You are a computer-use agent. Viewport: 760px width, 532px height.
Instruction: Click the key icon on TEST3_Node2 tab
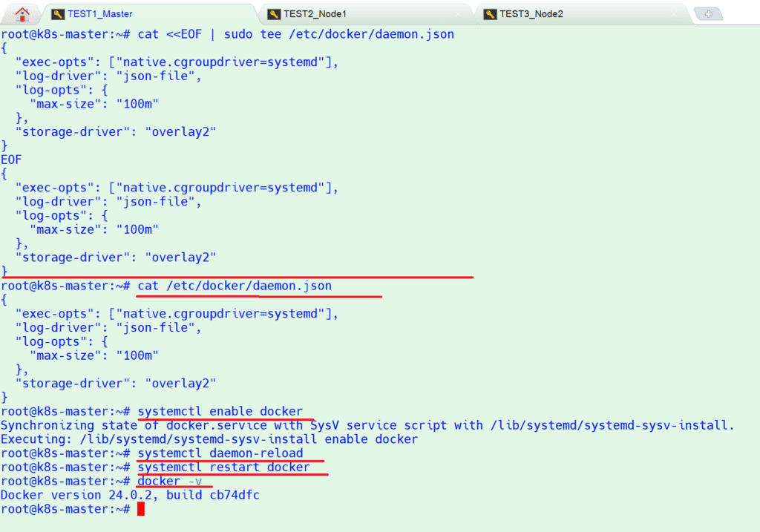[490, 14]
